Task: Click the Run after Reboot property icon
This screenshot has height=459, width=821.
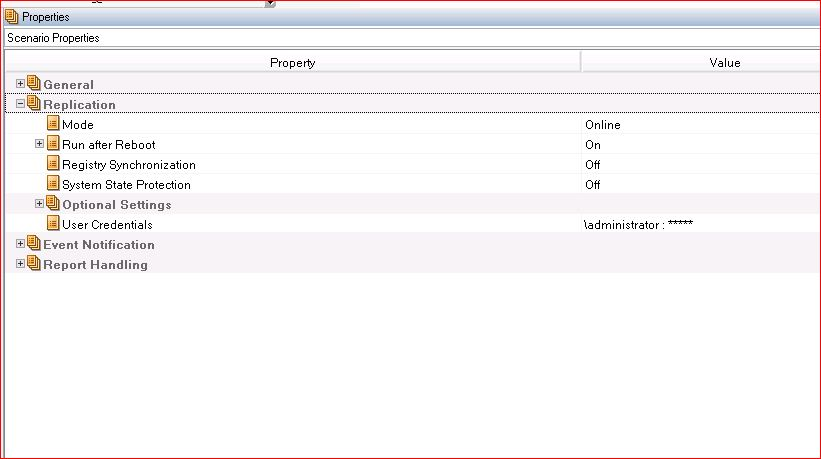Action: (53, 143)
